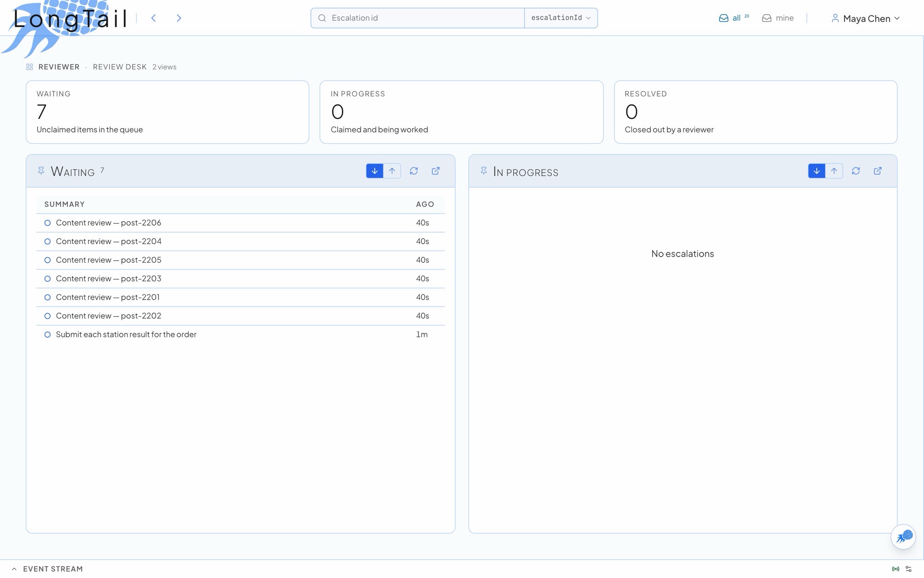The image size is (924, 578).
Task: Sort In Progress panel descending with down arrow
Action: coord(817,171)
